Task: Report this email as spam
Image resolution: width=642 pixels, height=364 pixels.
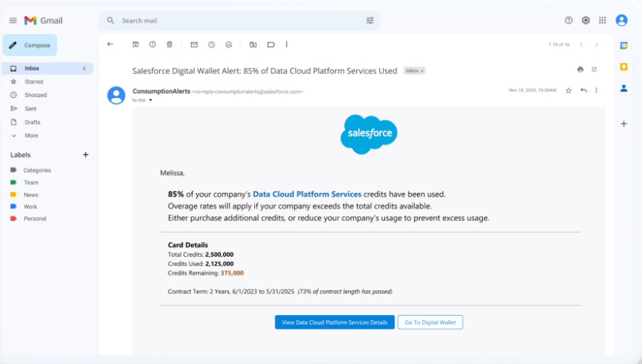Action: point(152,44)
